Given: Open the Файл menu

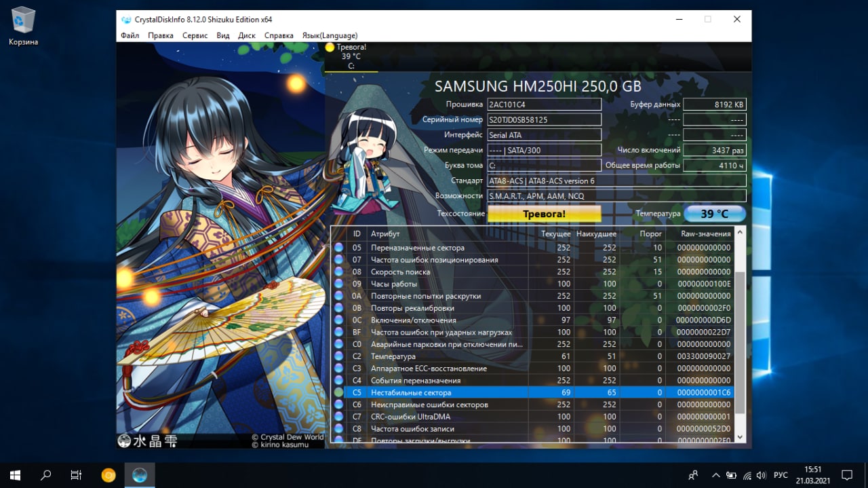Looking at the screenshot, I should click(130, 35).
